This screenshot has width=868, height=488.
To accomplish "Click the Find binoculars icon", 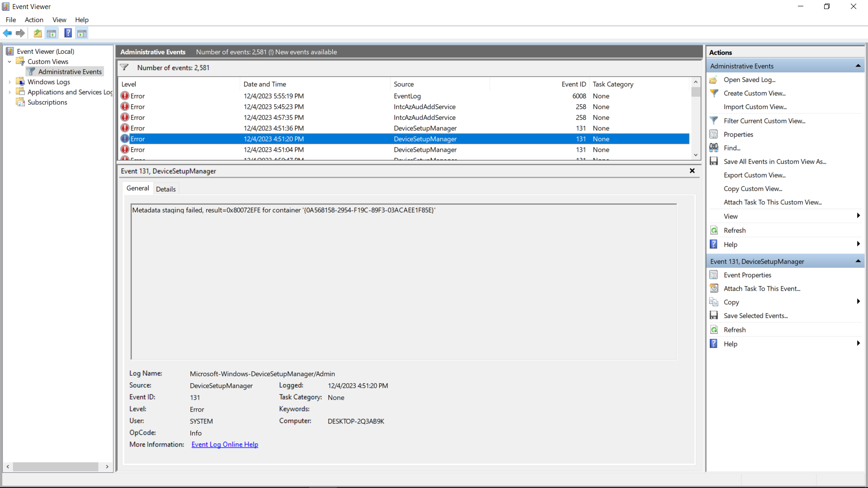I will point(714,148).
